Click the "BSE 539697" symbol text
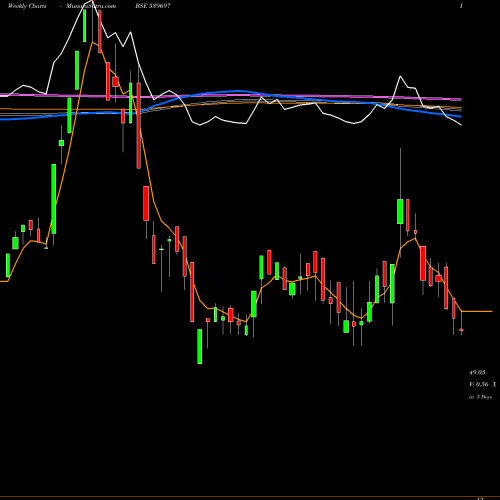500x500 pixels. pos(153,6)
